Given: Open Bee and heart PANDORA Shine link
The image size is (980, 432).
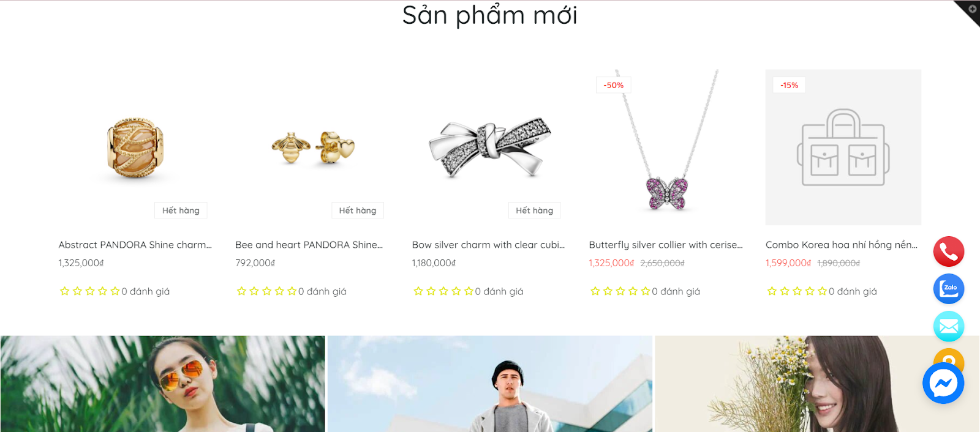Looking at the screenshot, I should [309, 245].
